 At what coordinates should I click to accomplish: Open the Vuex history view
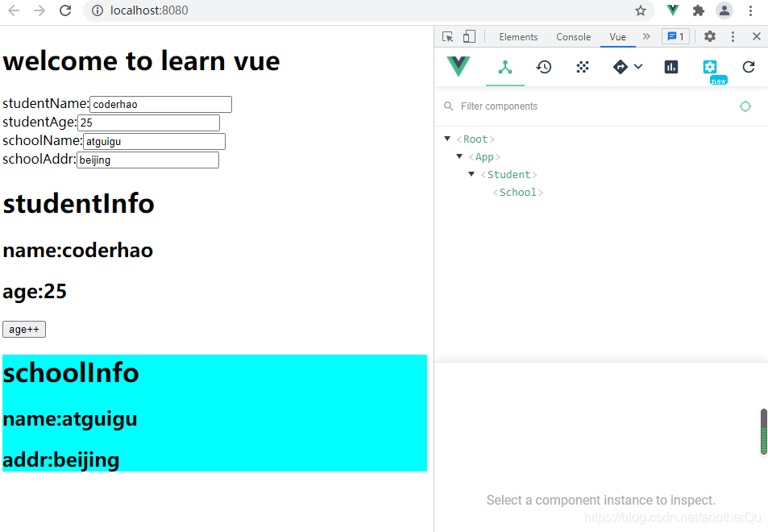pyautogui.click(x=544, y=67)
